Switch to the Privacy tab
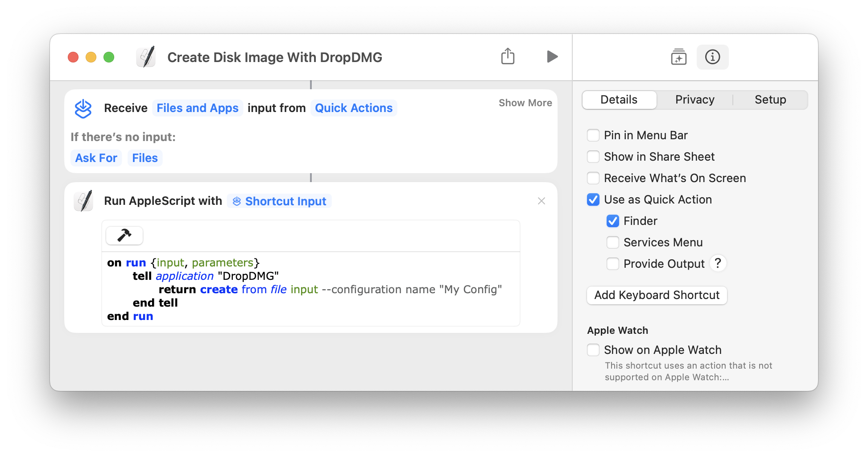868x457 pixels. point(694,100)
